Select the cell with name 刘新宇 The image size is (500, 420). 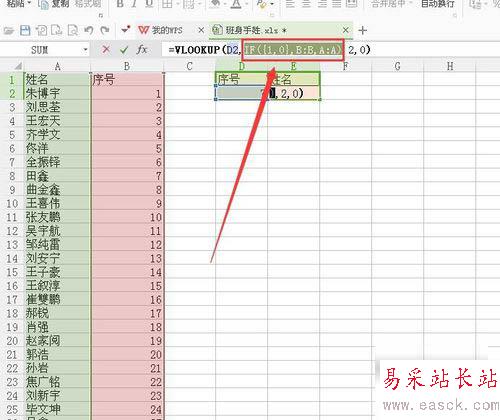(57, 396)
